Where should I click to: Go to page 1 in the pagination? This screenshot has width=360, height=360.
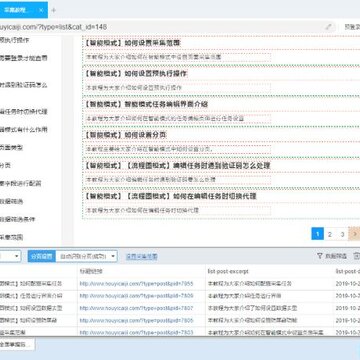click(318, 234)
